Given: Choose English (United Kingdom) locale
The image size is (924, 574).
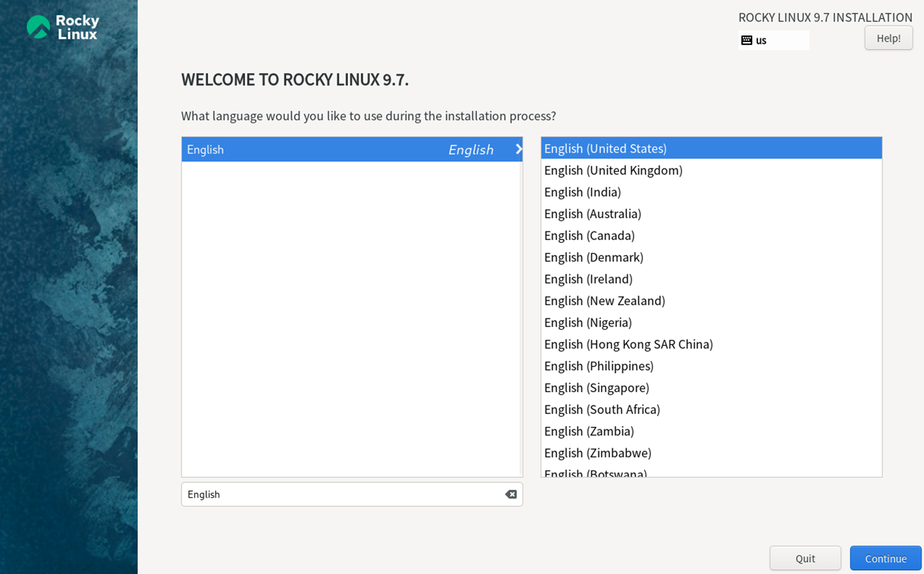Looking at the screenshot, I should 711,170.
